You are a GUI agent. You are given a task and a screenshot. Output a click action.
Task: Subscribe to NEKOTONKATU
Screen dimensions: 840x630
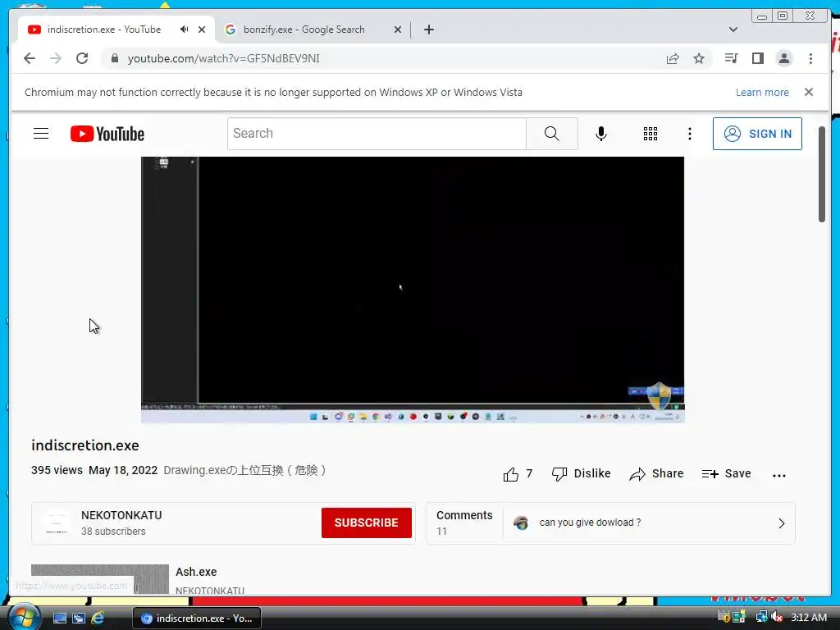tap(367, 523)
